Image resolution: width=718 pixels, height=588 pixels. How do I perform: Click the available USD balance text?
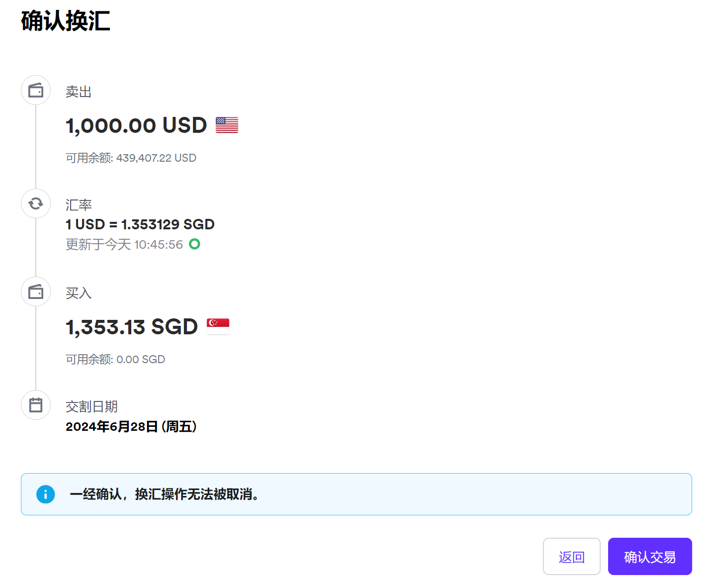pyautogui.click(x=131, y=158)
